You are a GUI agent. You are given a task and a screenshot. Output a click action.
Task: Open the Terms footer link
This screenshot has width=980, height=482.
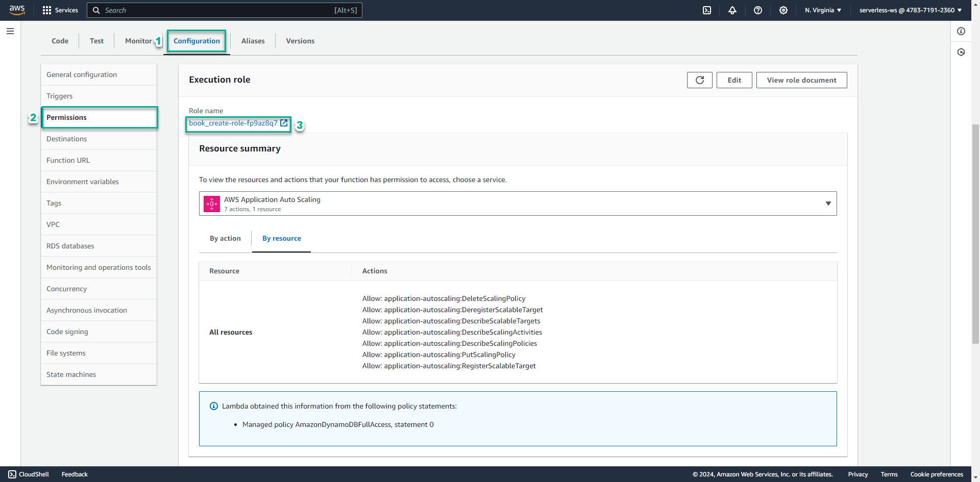(x=889, y=474)
